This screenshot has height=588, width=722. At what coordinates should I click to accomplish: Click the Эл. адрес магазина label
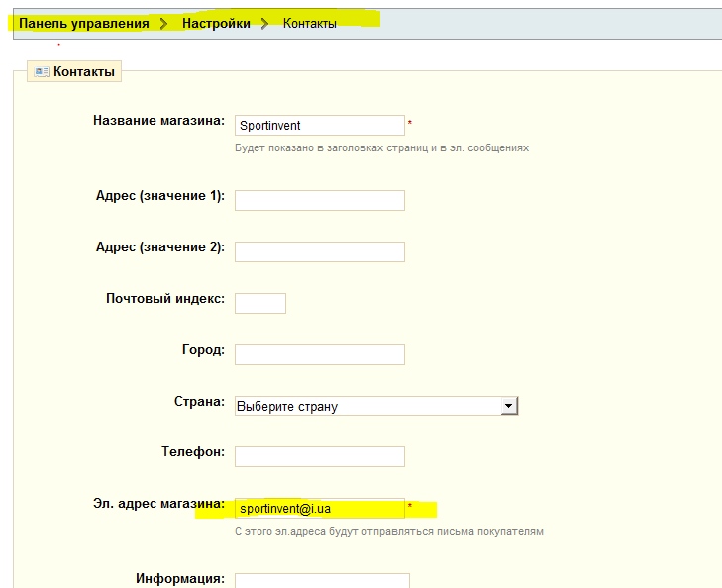158,503
